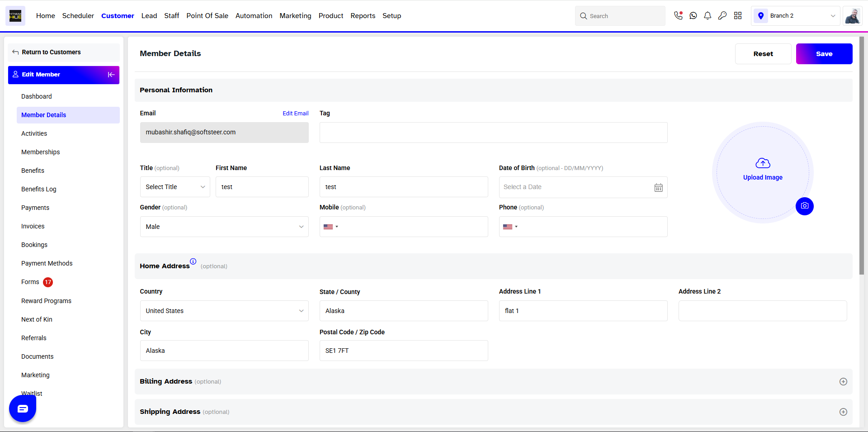
Task: Open Phone country flag selector
Action: point(510,227)
